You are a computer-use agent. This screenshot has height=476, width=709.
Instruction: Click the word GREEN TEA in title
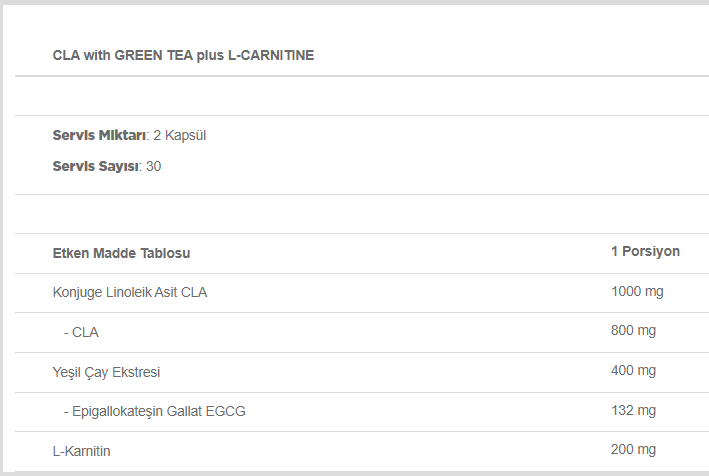[x=153, y=55]
